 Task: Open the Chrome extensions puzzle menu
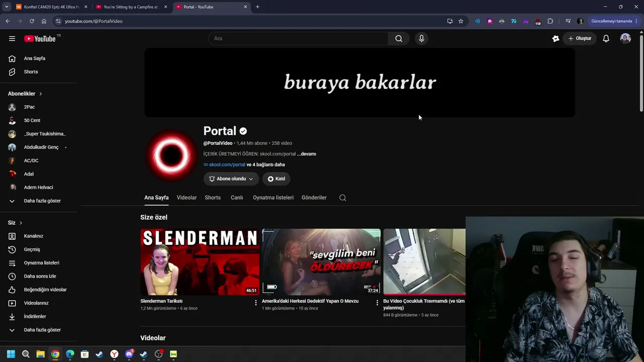(550, 21)
